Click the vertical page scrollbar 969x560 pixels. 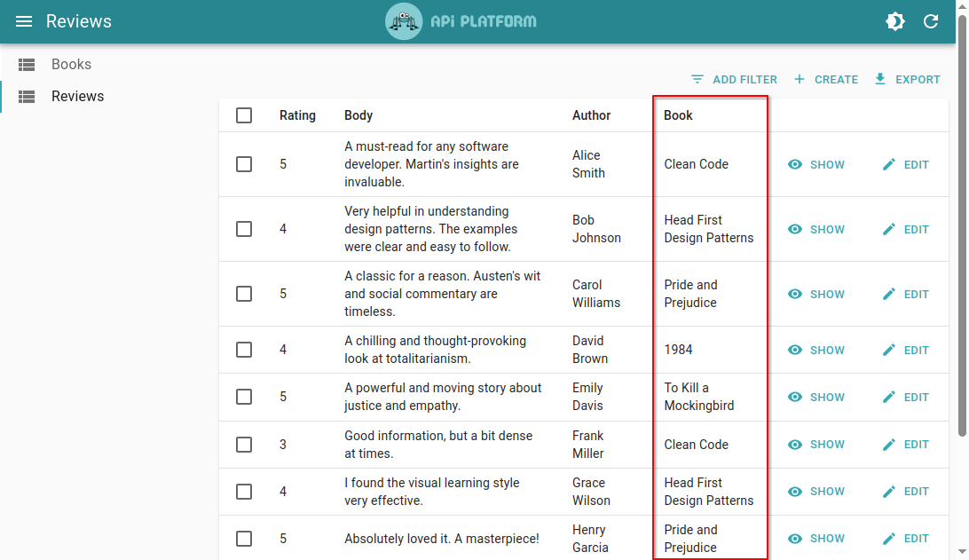point(962,225)
